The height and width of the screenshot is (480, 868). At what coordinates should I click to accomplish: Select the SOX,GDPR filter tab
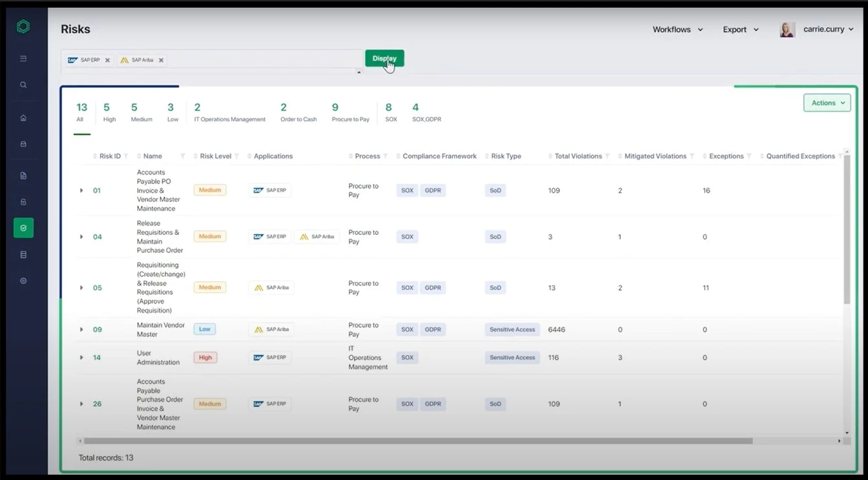click(x=426, y=111)
